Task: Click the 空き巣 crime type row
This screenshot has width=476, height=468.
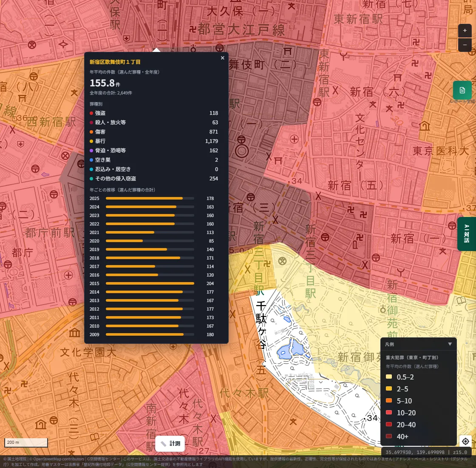Action: pos(154,160)
